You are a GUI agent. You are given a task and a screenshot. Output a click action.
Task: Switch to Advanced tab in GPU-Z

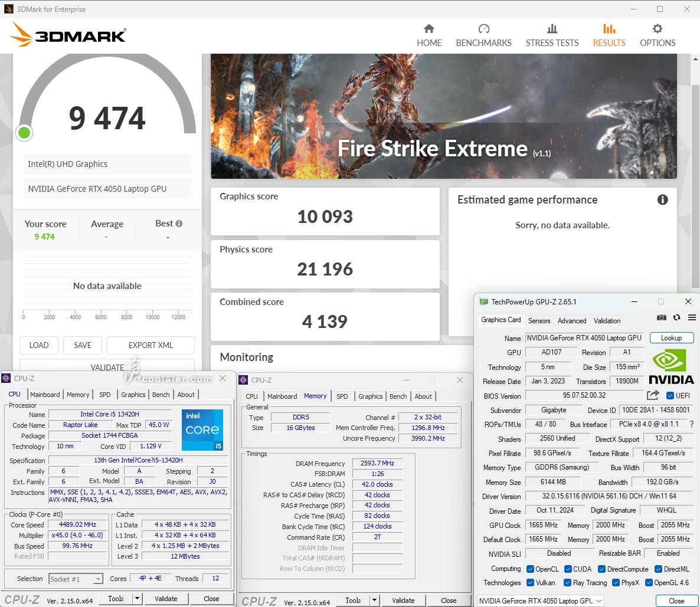572,320
